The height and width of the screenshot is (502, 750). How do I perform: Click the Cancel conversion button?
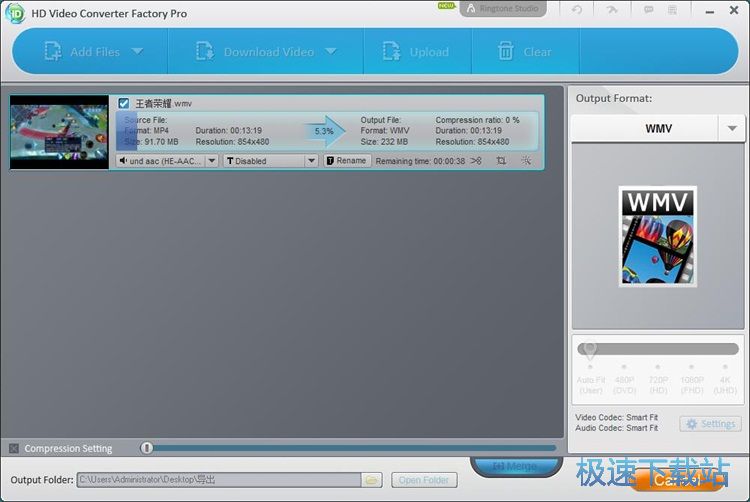click(x=677, y=479)
